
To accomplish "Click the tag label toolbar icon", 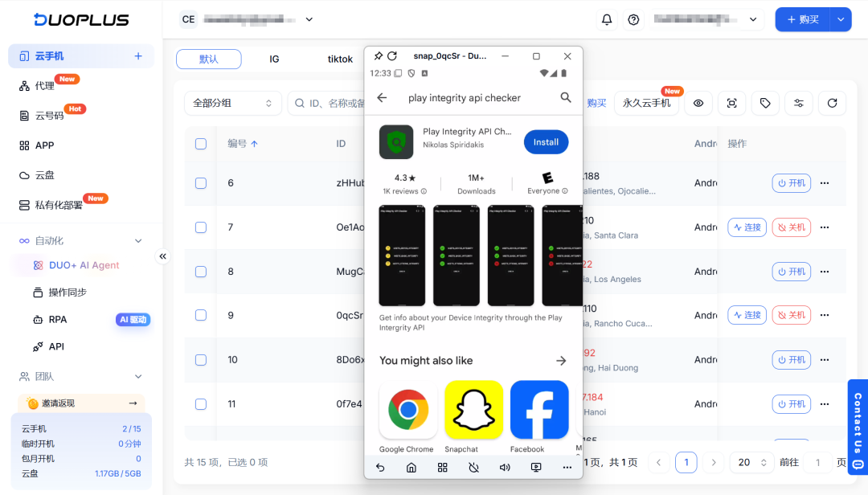I will click(765, 103).
